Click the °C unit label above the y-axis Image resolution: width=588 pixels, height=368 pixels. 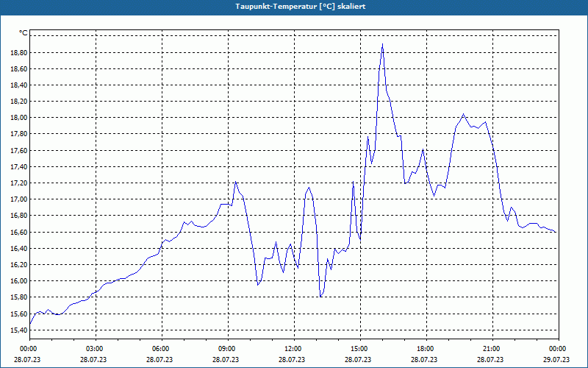point(24,33)
